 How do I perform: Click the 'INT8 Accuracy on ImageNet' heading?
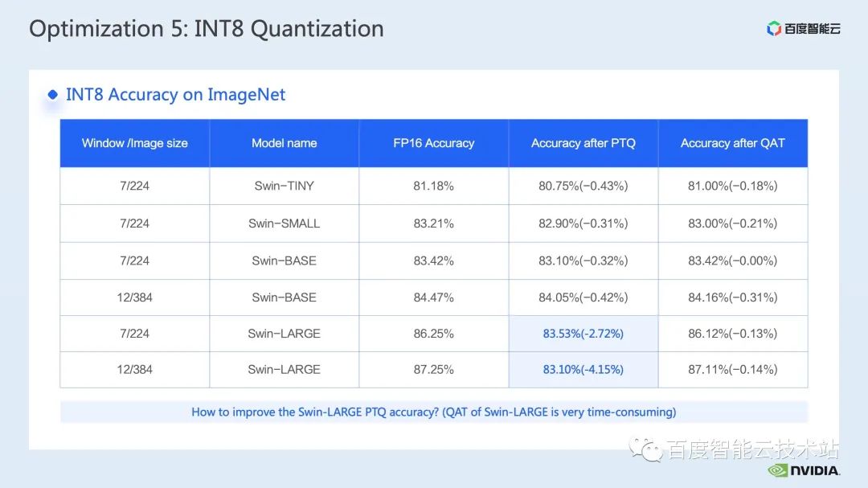click(x=175, y=95)
